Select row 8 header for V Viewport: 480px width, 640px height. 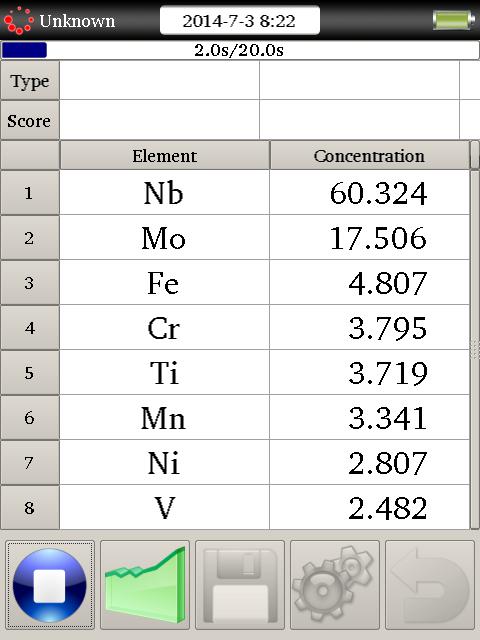coord(30,508)
